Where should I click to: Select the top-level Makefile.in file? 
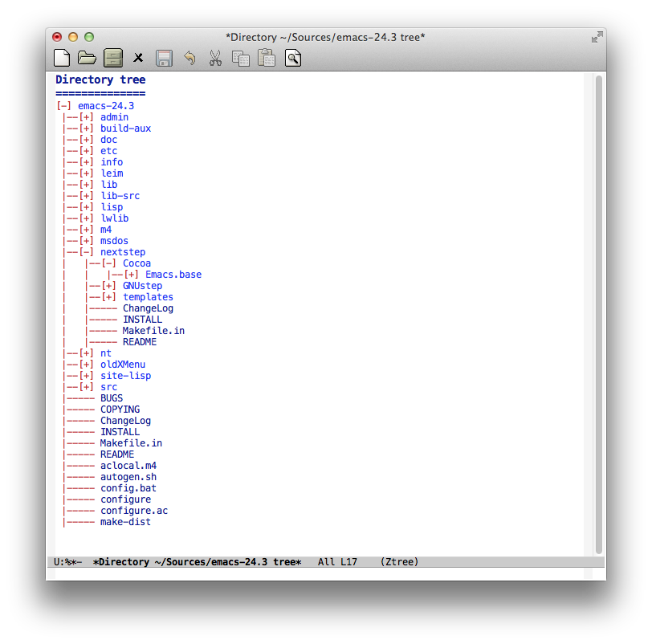click(x=131, y=442)
